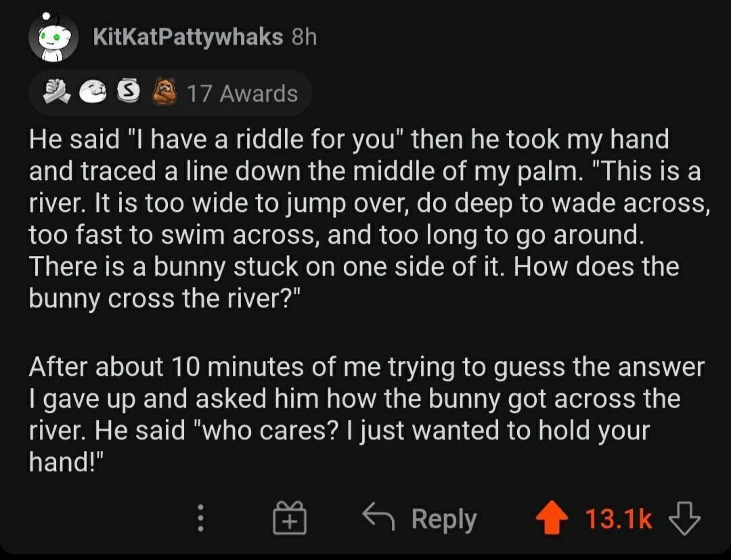Select the white seal award icon
The image size is (731, 560).
[x=94, y=92]
